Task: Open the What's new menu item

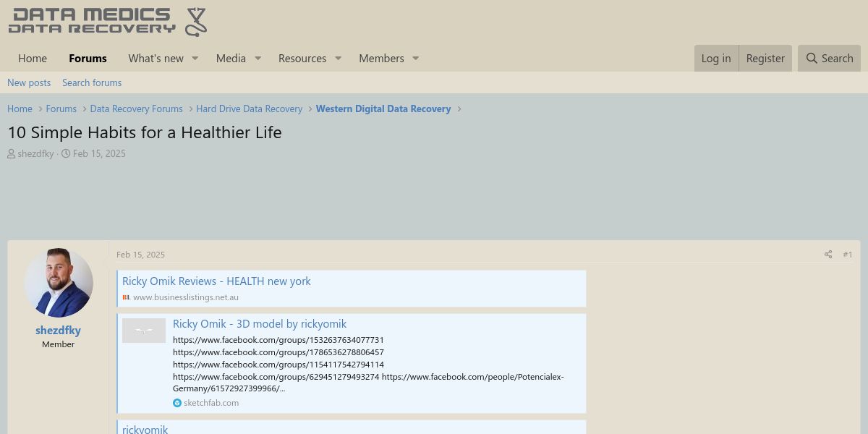Action: 156,59
